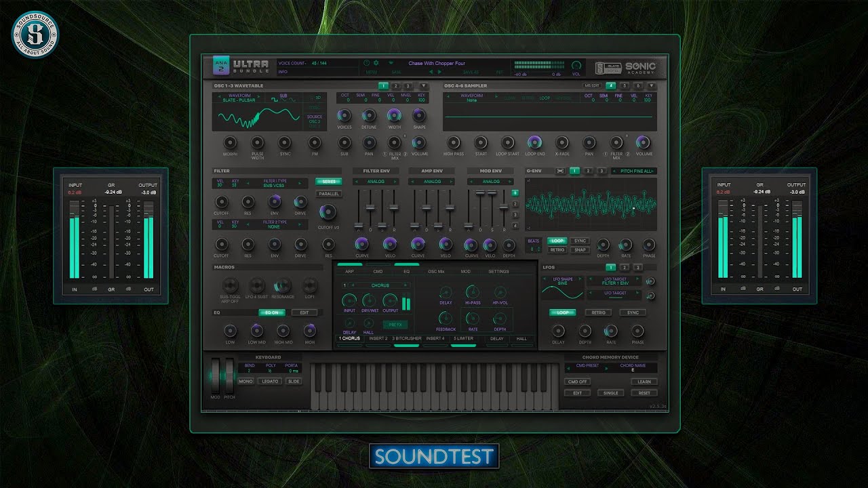Click the OSC 1-3 DETUNE knob
Viewport: 868px width, 488px height.
point(369,115)
